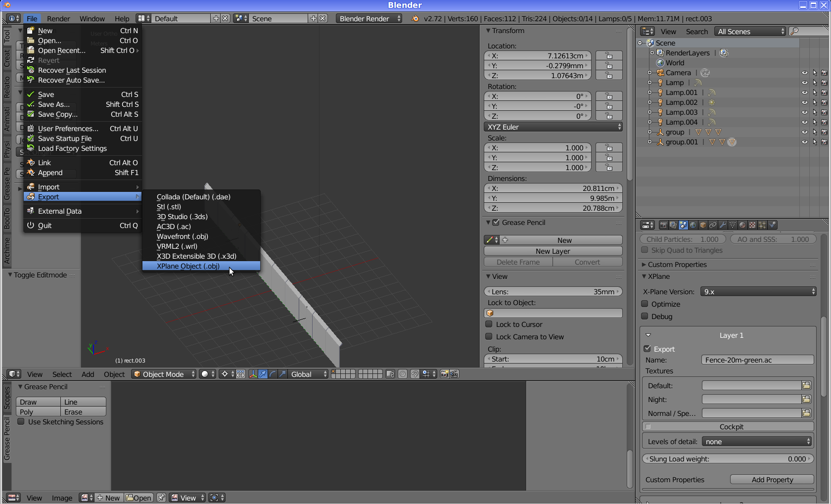The height and width of the screenshot is (504, 831).
Task: Select the rotate manipulator arc icon
Action: click(x=273, y=374)
